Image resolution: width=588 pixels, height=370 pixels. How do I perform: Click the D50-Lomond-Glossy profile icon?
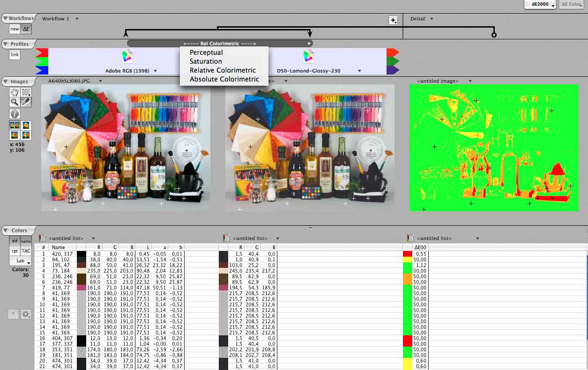[308, 57]
